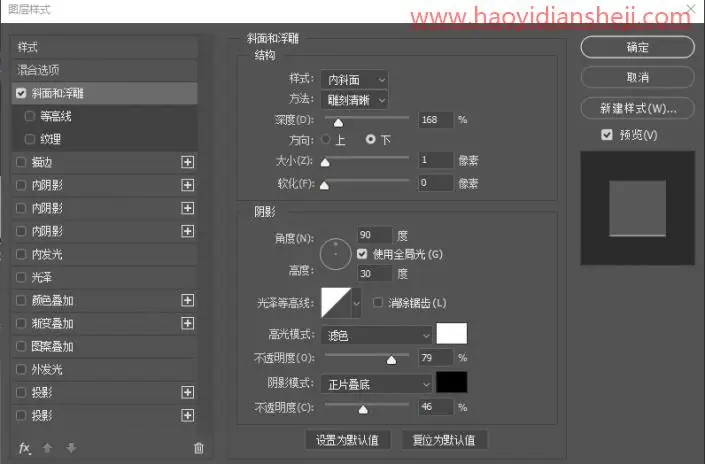Click the 深度 field showing 168
The height and width of the screenshot is (464, 705).
pyautogui.click(x=436, y=120)
